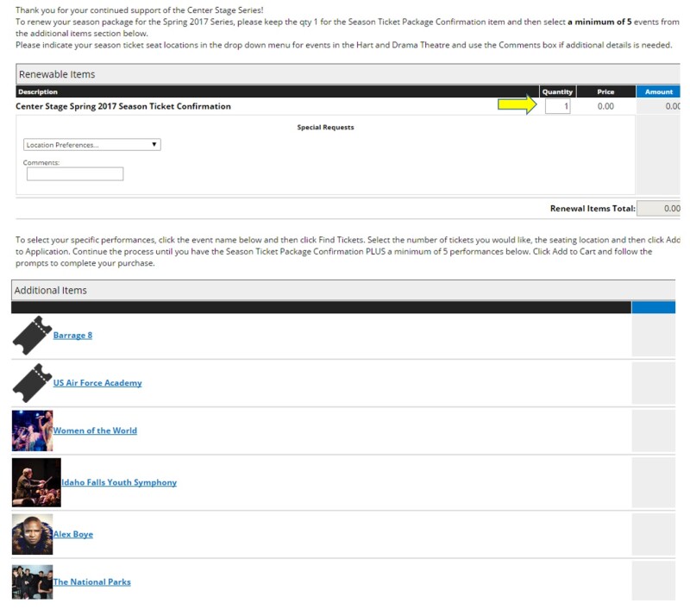Open the Barrage 8 event link
Image resolution: width=690 pixels, height=616 pixels.
pyautogui.click(x=72, y=336)
